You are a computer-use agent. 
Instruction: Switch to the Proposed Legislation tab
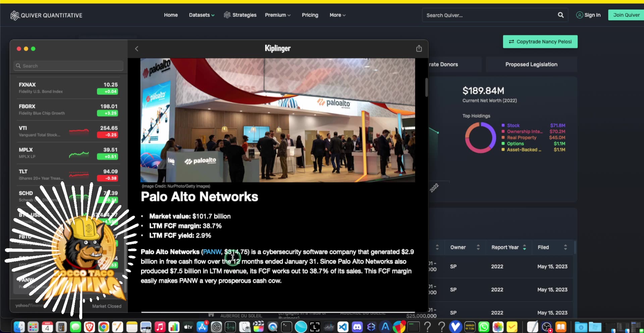tap(531, 64)
